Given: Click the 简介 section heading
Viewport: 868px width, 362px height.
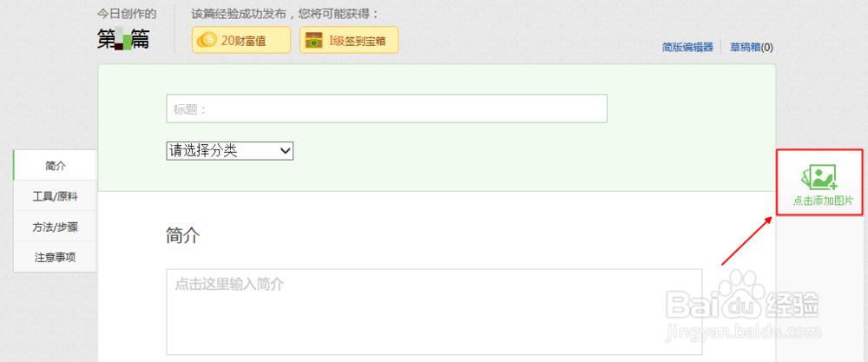Looking at the screenshot, I should pos(182,236).
